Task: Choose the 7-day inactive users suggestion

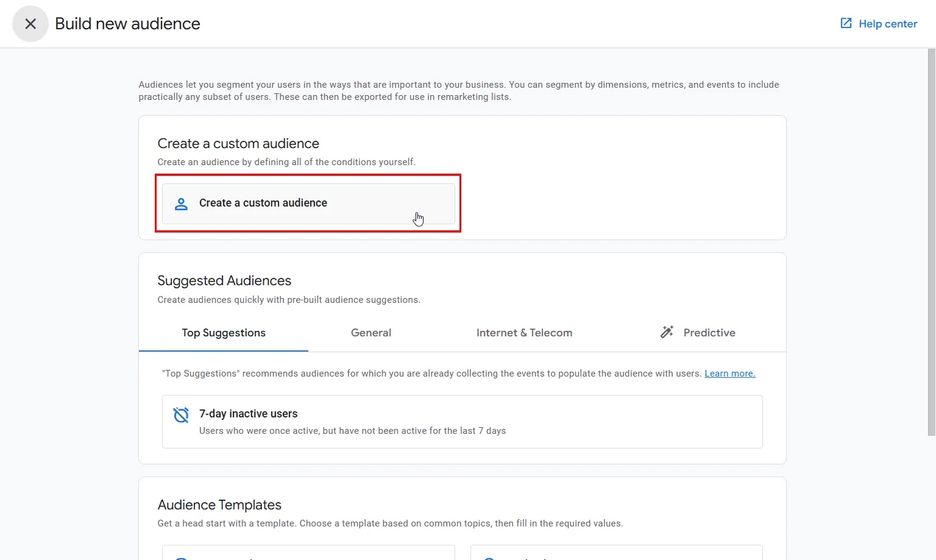Action: coord(463,422)
